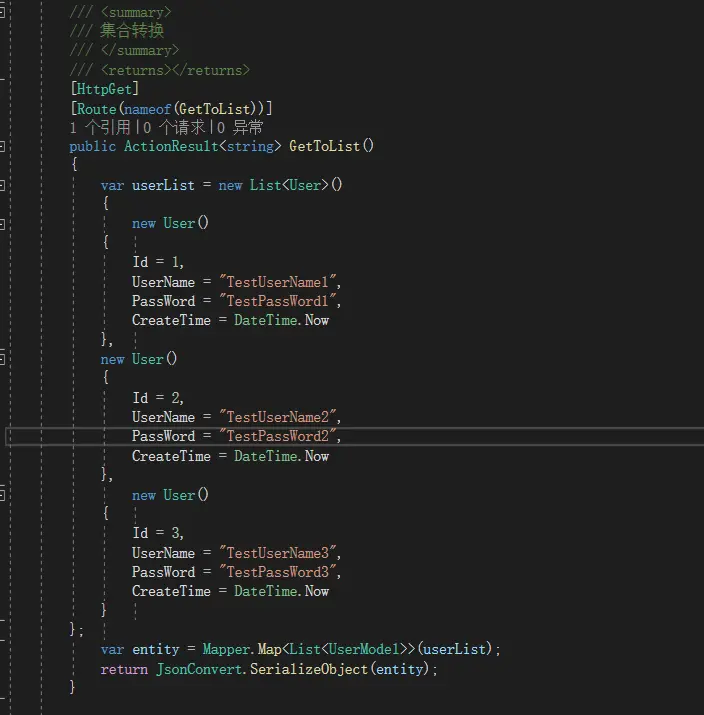Click the 'UserModel' type name

point(364,649)
